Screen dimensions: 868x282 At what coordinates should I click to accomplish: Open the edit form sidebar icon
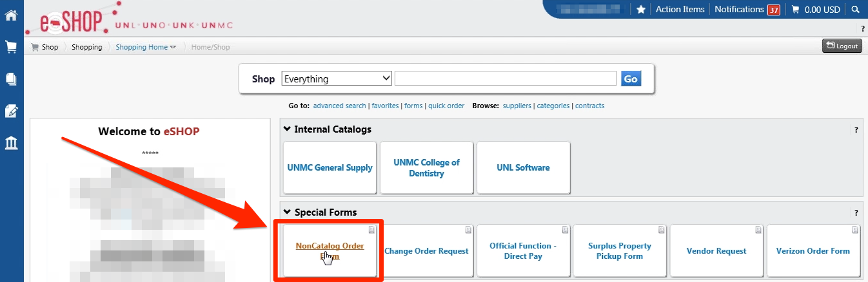[11, 111]
